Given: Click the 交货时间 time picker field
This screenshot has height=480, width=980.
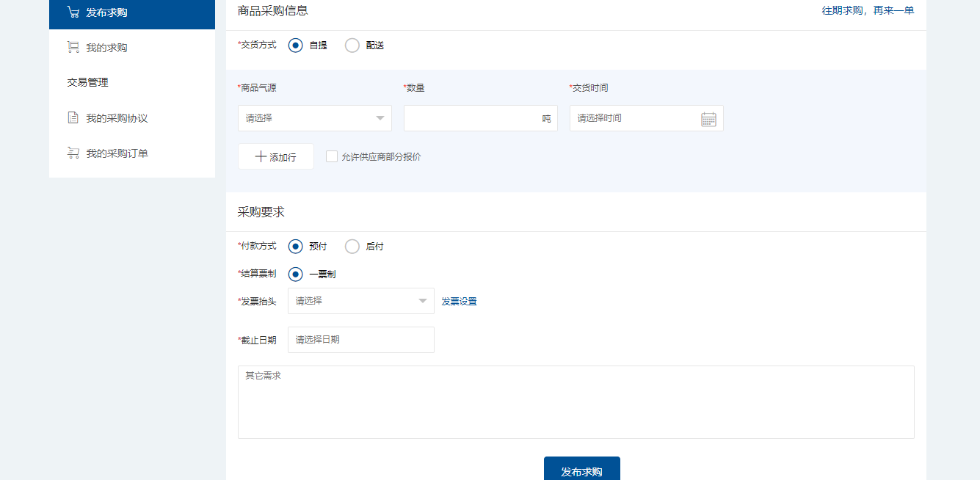Looking at the screenshot, I should tap(647, 118).
